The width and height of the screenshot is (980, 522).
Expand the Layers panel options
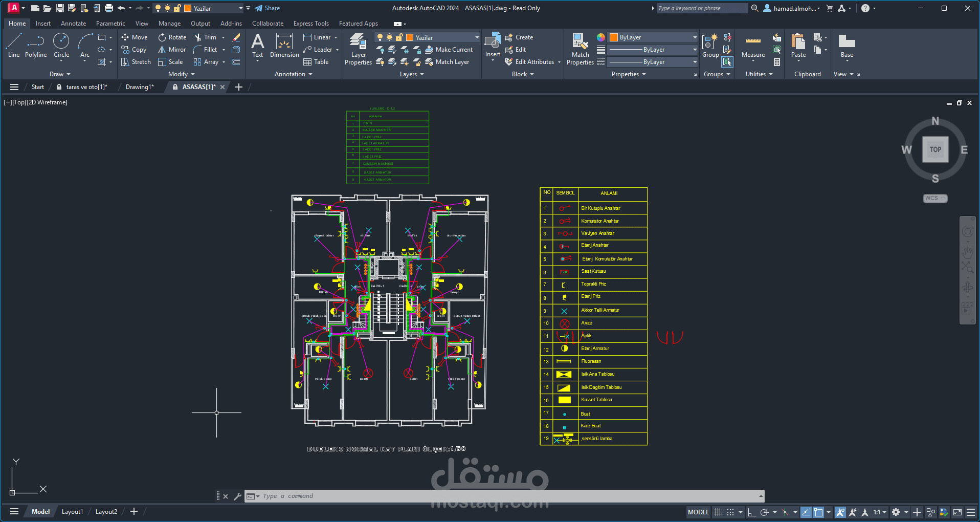[x=412, y=74]
